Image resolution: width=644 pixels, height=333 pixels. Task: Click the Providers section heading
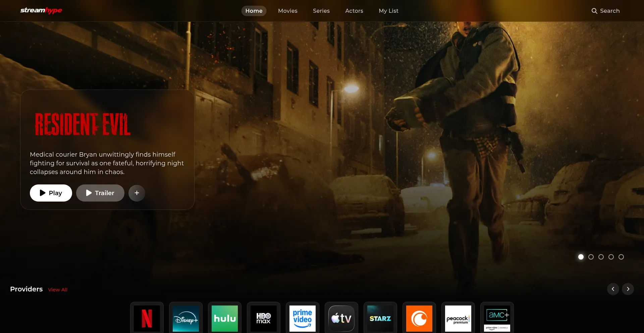[x=26, y=289]
